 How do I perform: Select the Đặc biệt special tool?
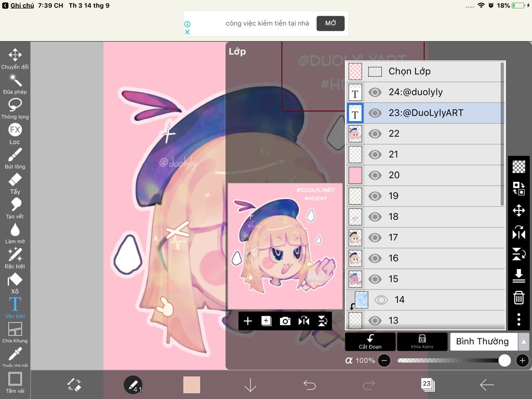coord(15,258)
